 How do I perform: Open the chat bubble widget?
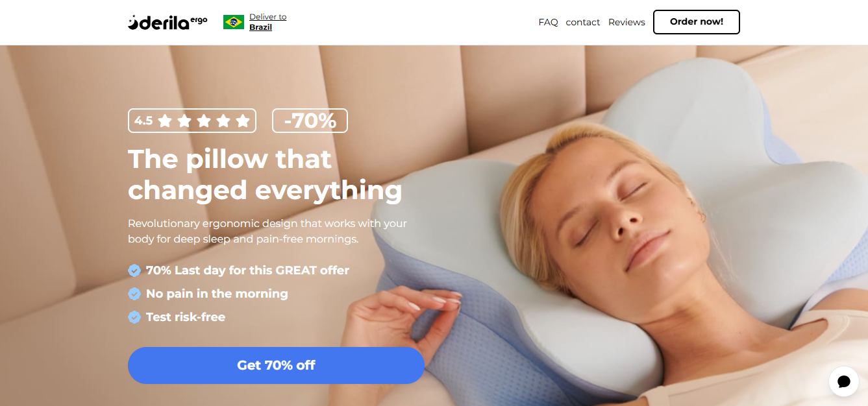(x=844, y=381)
